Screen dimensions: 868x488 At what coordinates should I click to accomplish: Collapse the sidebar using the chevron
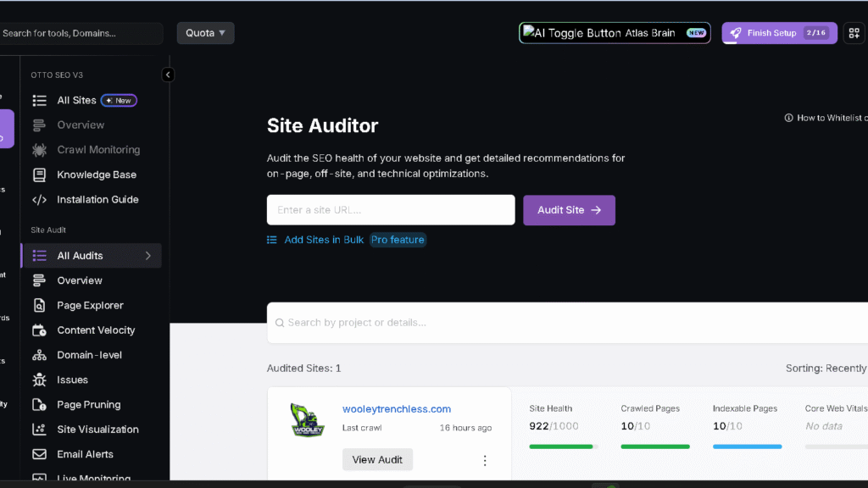pyautogui.click(x=168, y=75)
